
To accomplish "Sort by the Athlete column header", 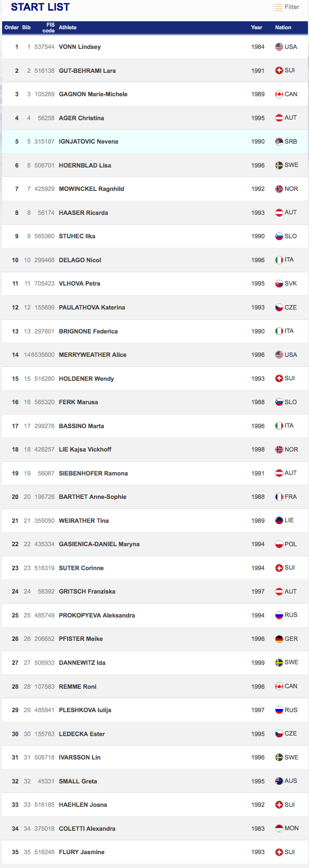I will 68,28.
